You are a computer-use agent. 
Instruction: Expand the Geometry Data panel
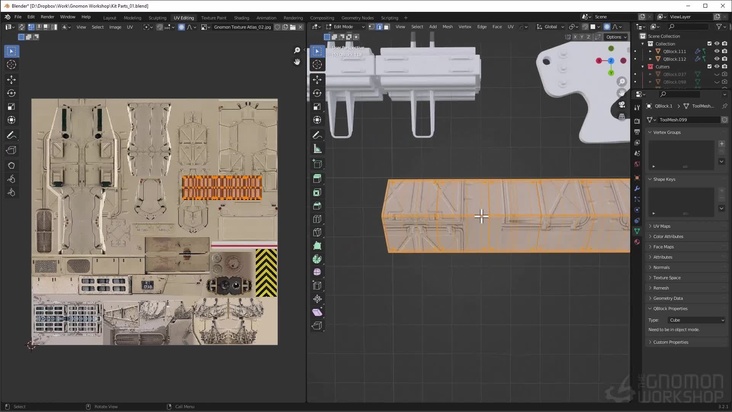click(668, 298)
